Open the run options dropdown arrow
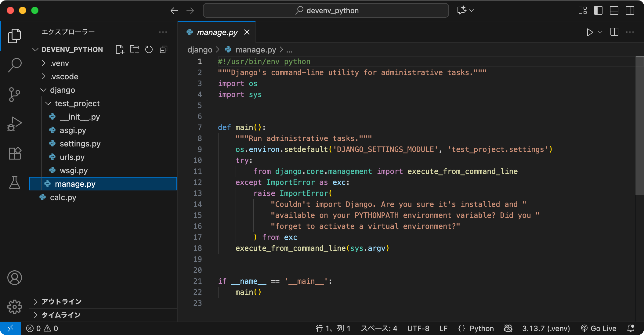 pos(600,32)
